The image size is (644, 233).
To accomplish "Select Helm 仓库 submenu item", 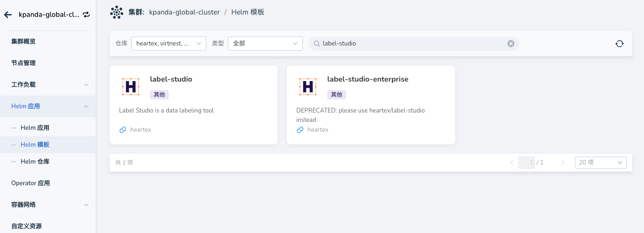I will pyautogui.click(x=35, y=162).
